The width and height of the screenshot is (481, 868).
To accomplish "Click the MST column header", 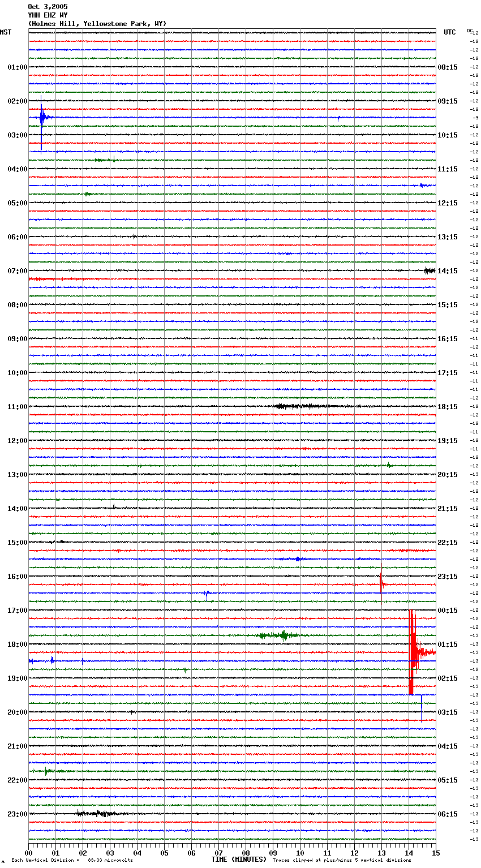I will 6,32.
